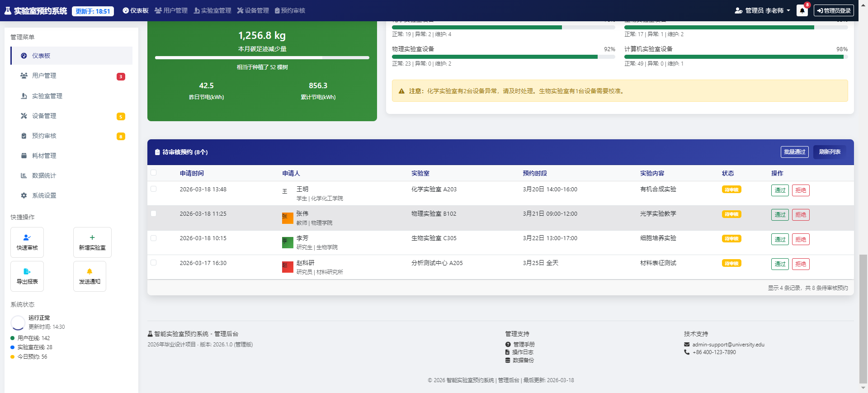Click the 用户管理 sidebar users icon
This screenshot has width=868, height=393.
coord(24,76)
